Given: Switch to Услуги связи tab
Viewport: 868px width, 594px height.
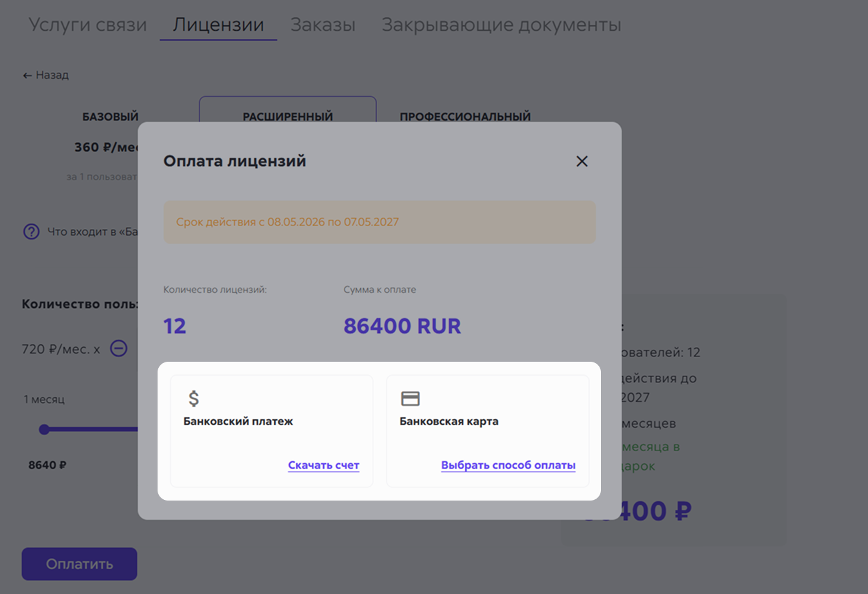Looking at the screenshot, I should pyautogui.click(x=87, y=25).
